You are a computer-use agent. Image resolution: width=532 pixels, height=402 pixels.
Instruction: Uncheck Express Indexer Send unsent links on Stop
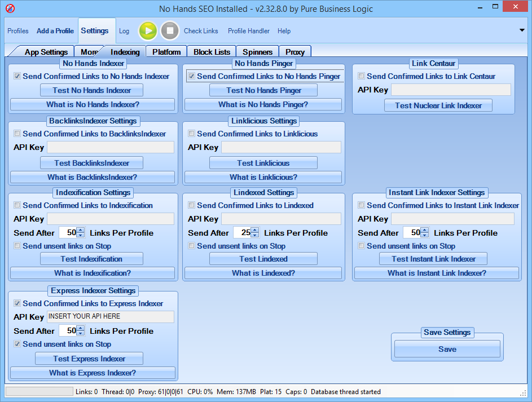tap(17, 344)
